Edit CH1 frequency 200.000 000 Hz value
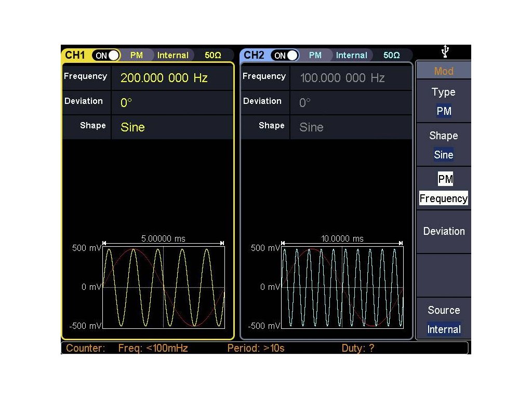This screenshot has width=532, height=399. 164,78
